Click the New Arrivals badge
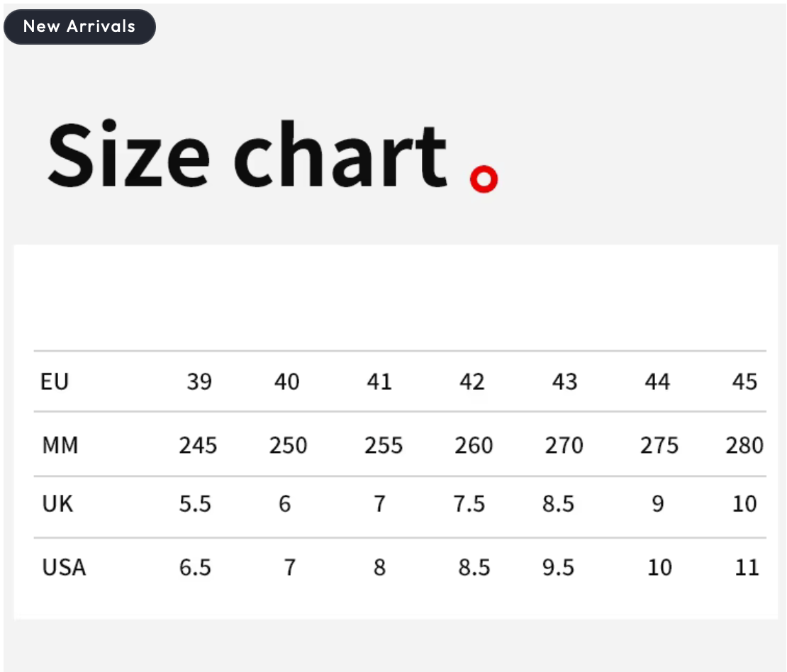The image size is (787, 672). (x=79, y=27)
